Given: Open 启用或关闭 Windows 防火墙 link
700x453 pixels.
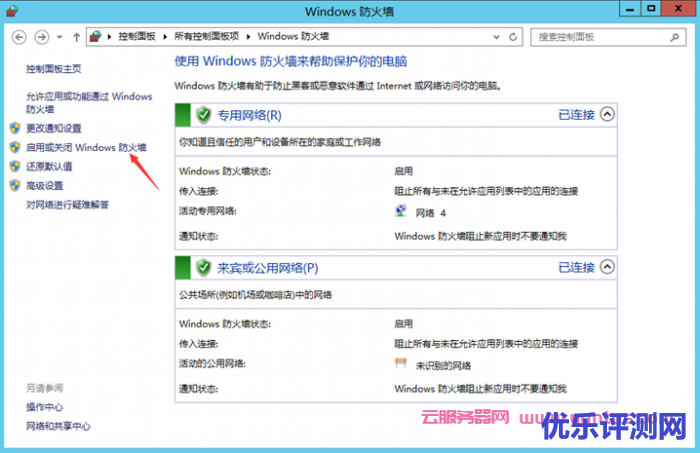Looking at the screenshot, I should (86, 147).
